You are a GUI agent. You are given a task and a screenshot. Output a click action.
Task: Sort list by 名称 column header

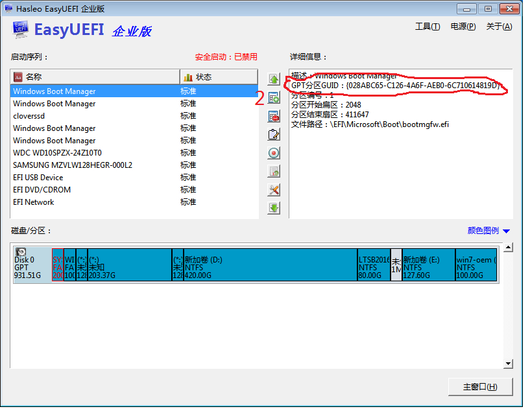pos(95,77)
